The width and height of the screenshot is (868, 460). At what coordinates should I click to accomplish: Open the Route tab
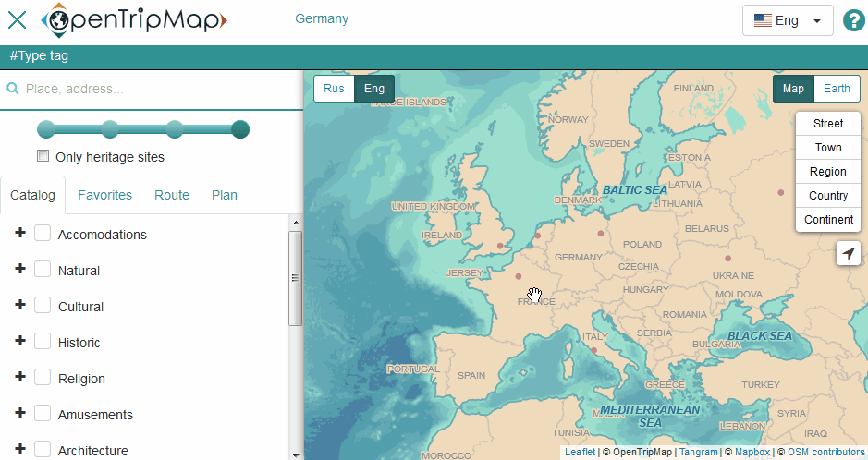click(172, 195)
